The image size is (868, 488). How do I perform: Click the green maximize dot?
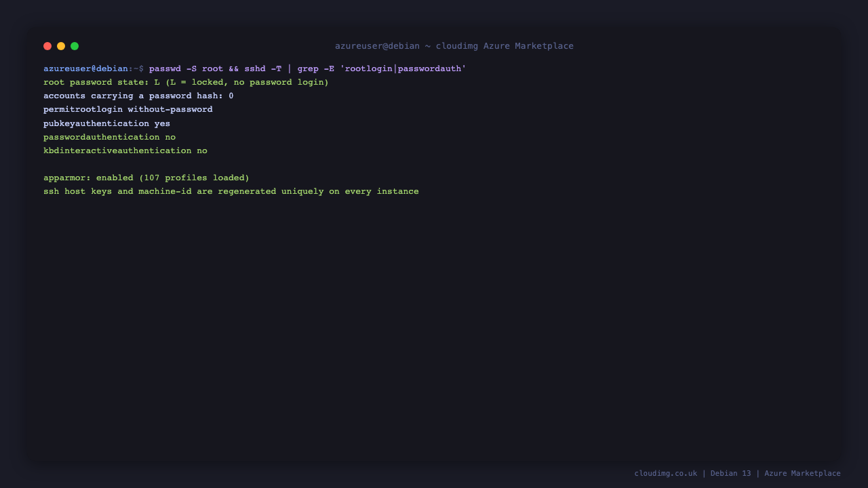[75, 46]
